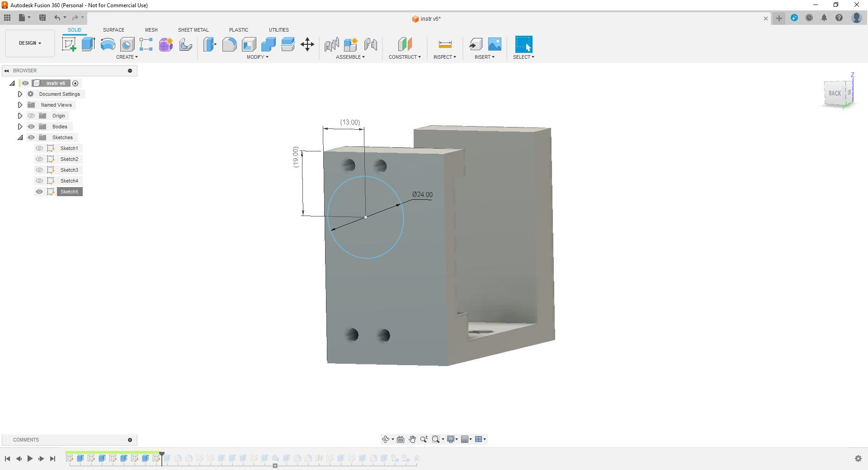Activate instr v6 component radio button

click(x=75, y=83)
